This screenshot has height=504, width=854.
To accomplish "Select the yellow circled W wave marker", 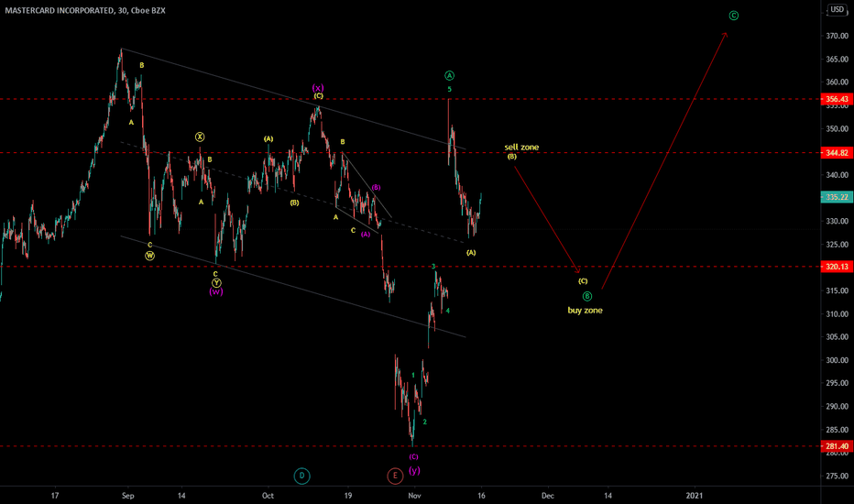I will (x=149, y=256).
